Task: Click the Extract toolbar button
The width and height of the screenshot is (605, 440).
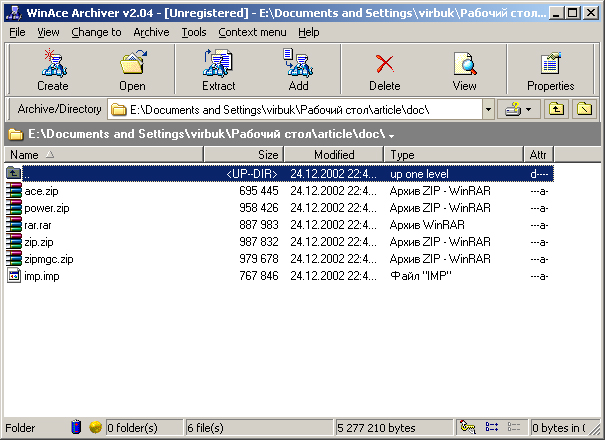Action: click(x=218, y=69)
